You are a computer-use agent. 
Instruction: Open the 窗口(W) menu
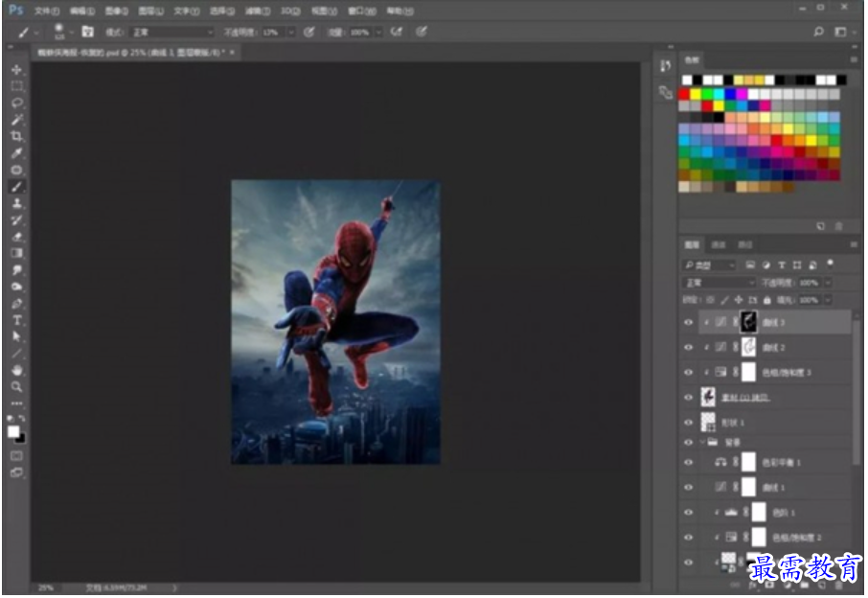click(361, 11)
